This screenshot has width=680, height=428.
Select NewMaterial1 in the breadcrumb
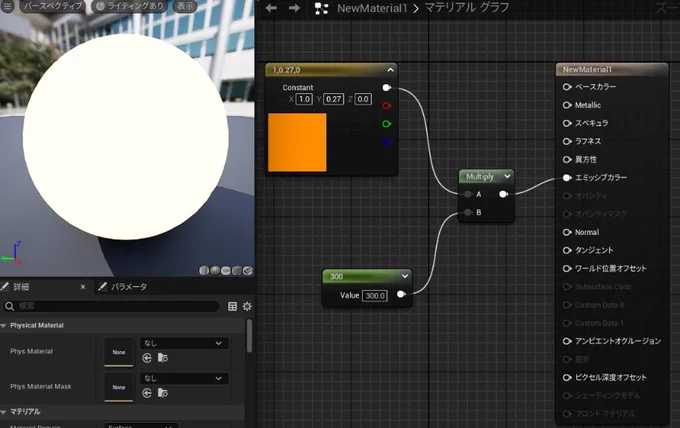click(x=372, y=8)
